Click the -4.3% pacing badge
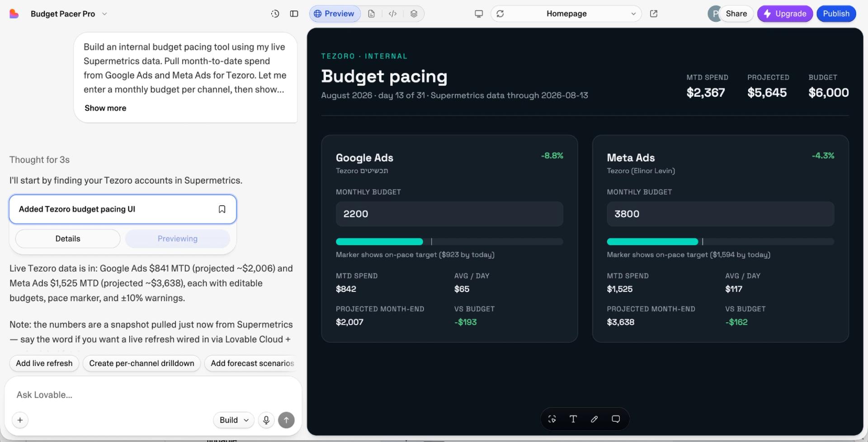This screenshot has width=868, height=442. point(823,156)
